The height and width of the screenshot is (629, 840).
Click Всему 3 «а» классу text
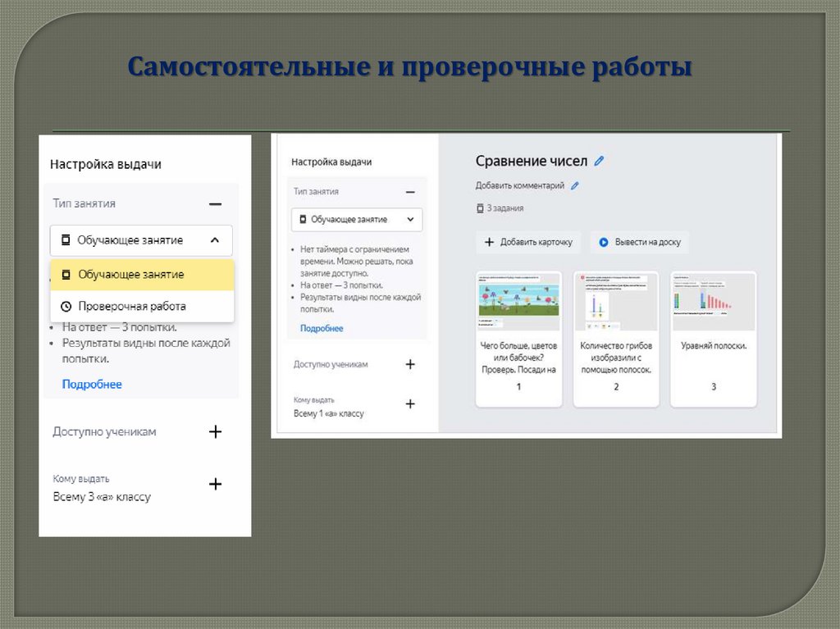[x=102, y=497]
